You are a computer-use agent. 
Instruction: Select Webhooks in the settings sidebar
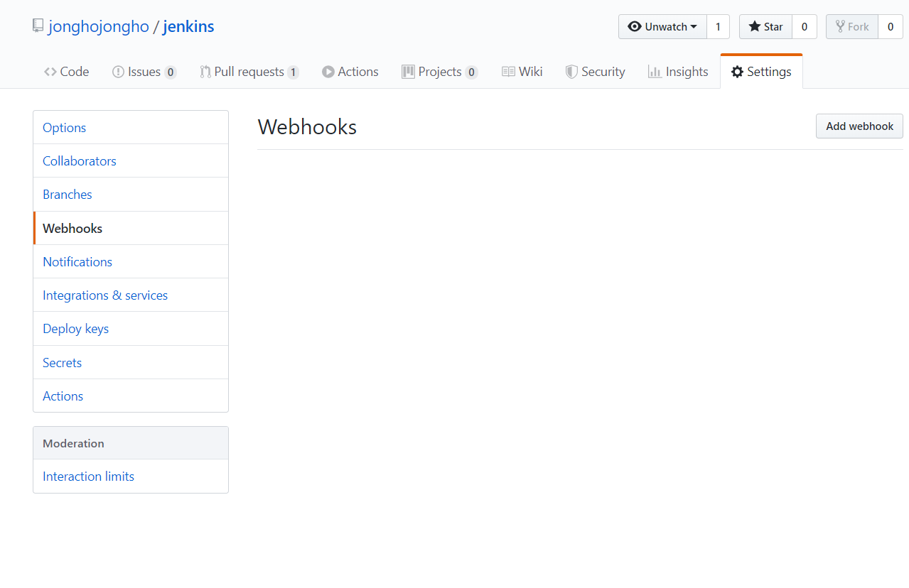[x=131, y=229]
